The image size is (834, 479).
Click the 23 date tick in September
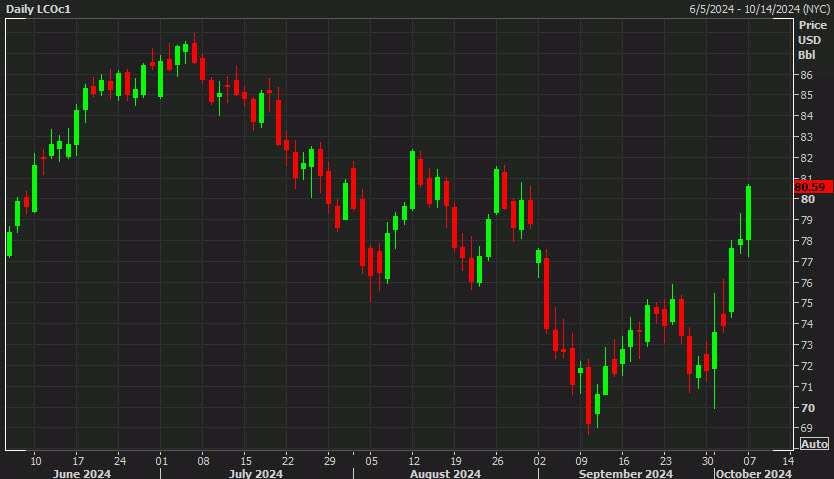click(x=665, y=461)
